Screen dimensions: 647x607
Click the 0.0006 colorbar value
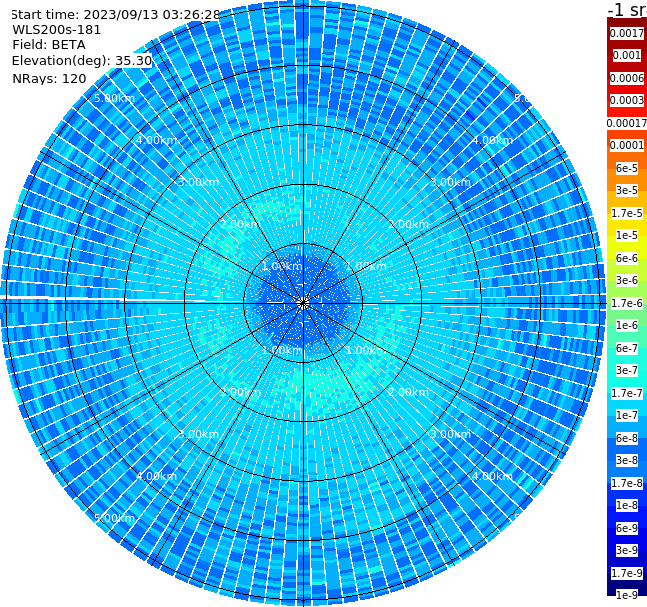[627, 78]
